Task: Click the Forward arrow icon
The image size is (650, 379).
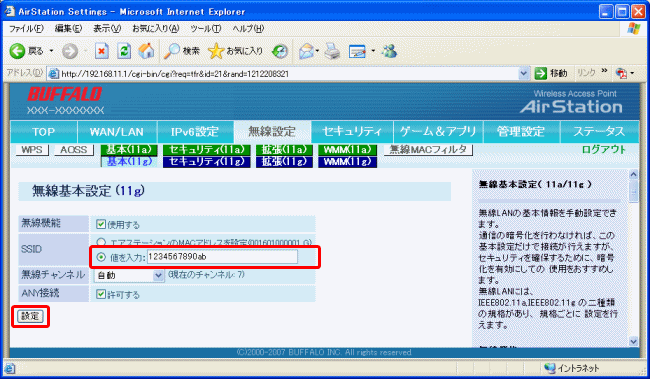Action: 70,51
